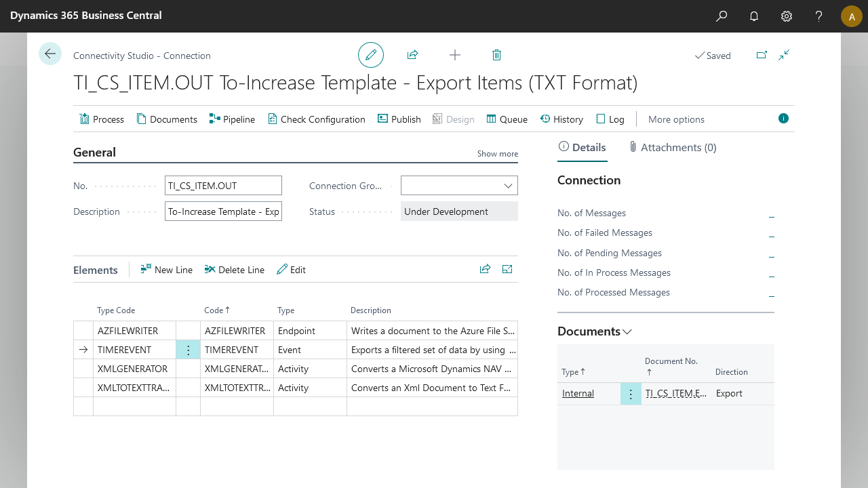
Task: Open page in new window icon
Action: [x=762, y=55]
